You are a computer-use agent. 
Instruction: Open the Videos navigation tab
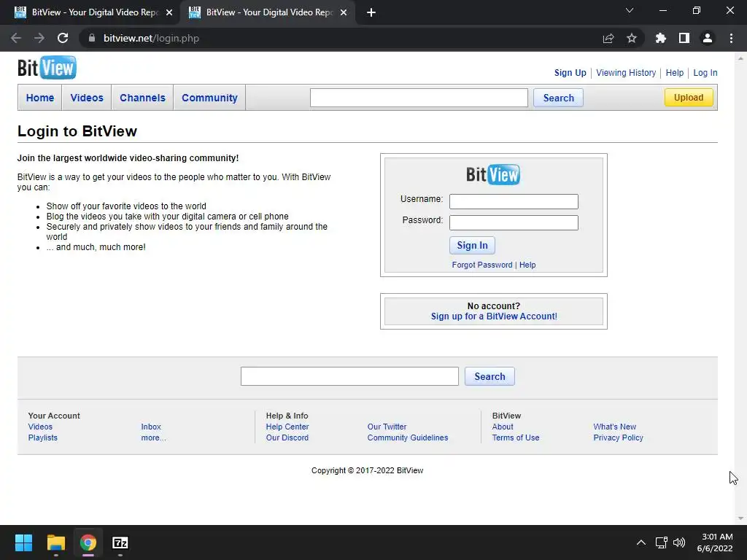point(87,98)
